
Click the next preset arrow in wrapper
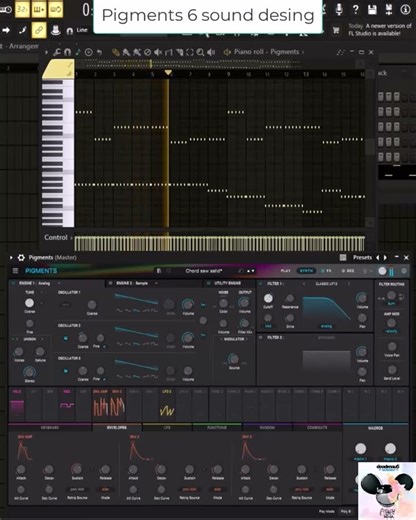tap(385, 257)
